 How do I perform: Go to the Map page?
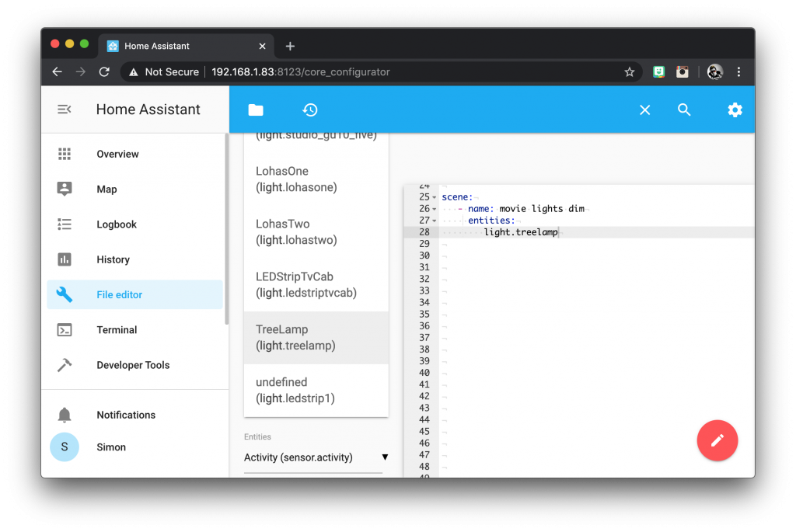(x=134, y=189)
